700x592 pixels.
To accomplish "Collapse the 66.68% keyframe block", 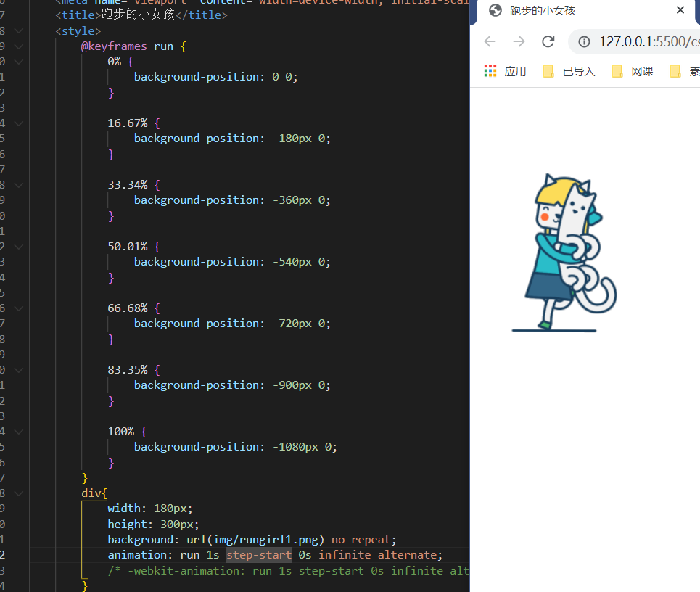I will 19,308.
